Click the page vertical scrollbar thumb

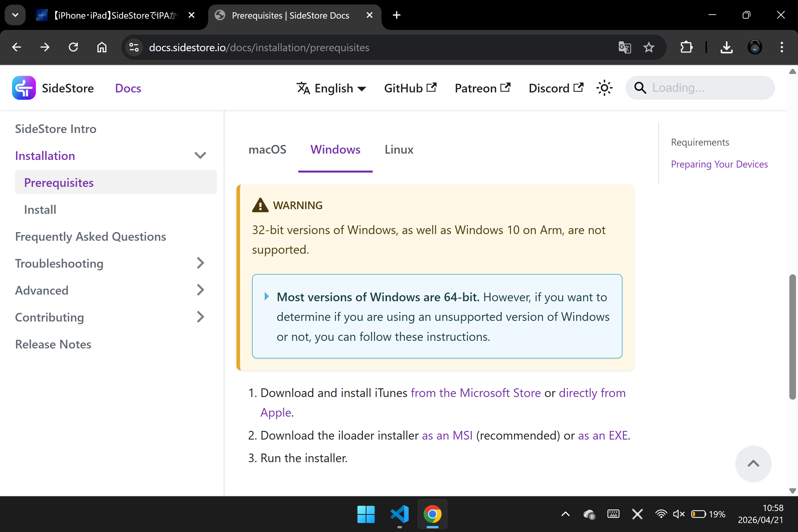(793, 337)
